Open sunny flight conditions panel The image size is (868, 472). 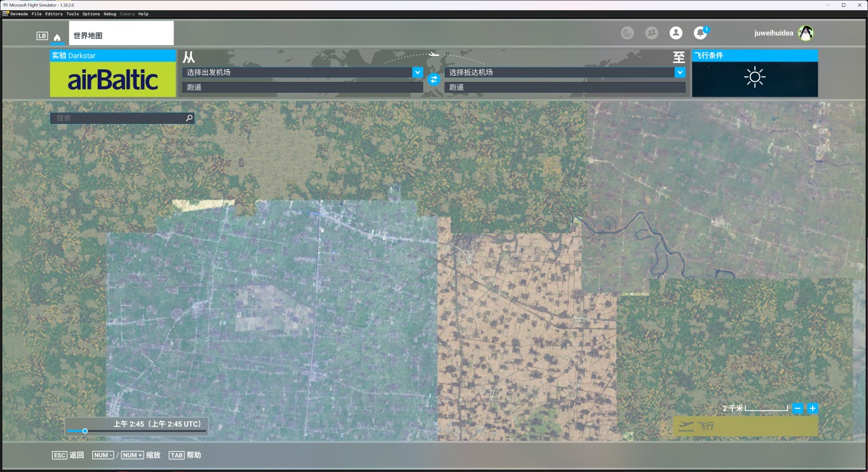tap(755, 79)
